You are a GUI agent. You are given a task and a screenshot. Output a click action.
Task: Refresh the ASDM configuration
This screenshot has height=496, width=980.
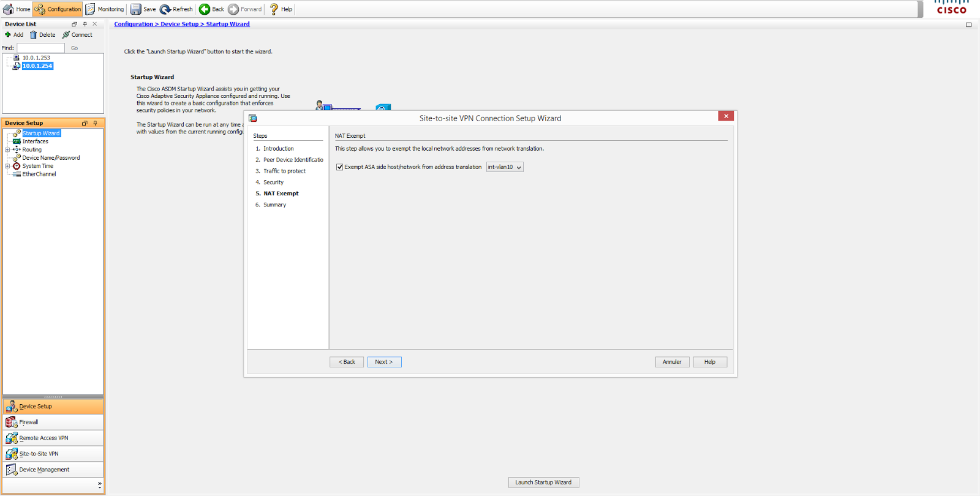[x=176, y=9]
